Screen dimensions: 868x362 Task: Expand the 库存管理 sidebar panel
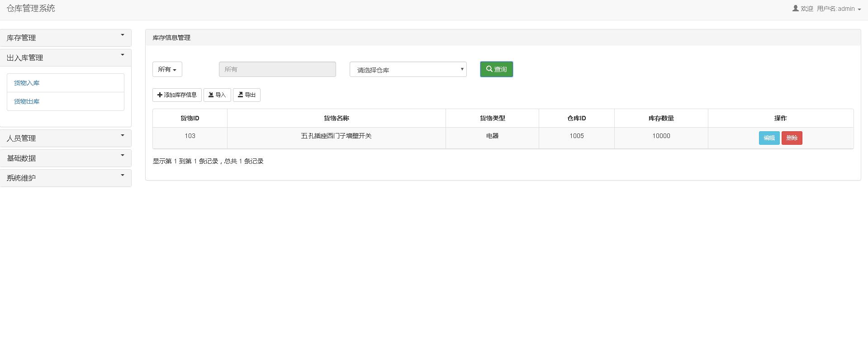point(66,38)
